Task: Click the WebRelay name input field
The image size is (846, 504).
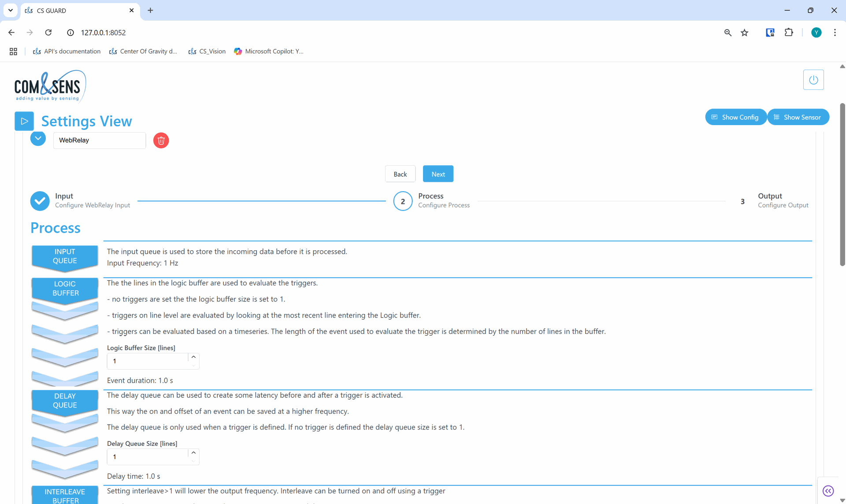Action: click(x=100, y=141)
